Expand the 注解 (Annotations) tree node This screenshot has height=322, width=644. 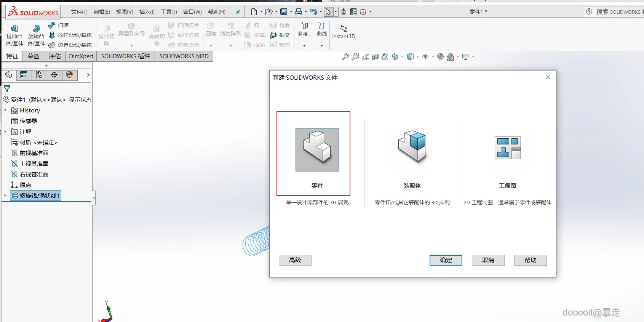(5, 131)
